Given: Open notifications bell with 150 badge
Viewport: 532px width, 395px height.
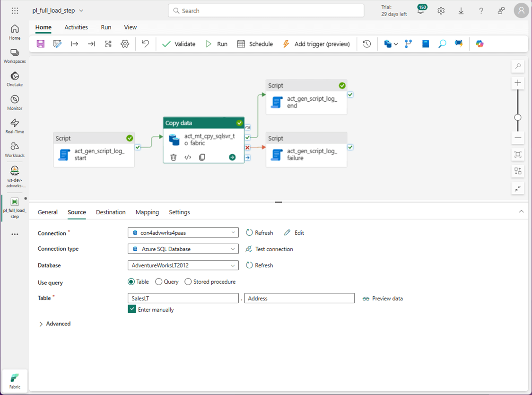Looking at the screenshot, I should pyautogui.click(x=421, y=10).
